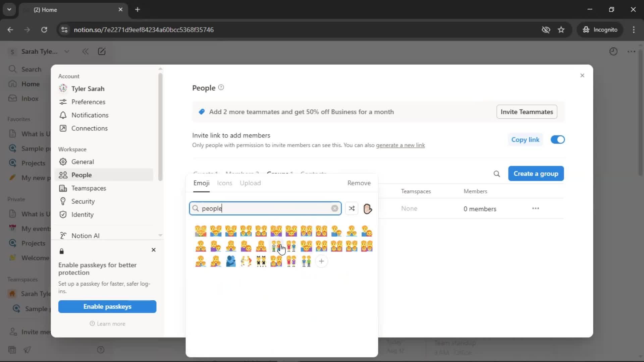
Task: Switch to the Upload tab
Action: coord(250,183)
